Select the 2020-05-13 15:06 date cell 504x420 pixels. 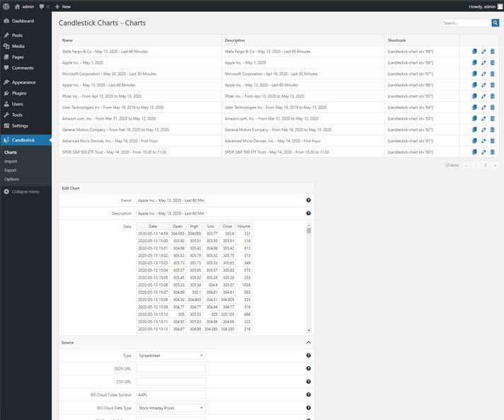(153, 285)
